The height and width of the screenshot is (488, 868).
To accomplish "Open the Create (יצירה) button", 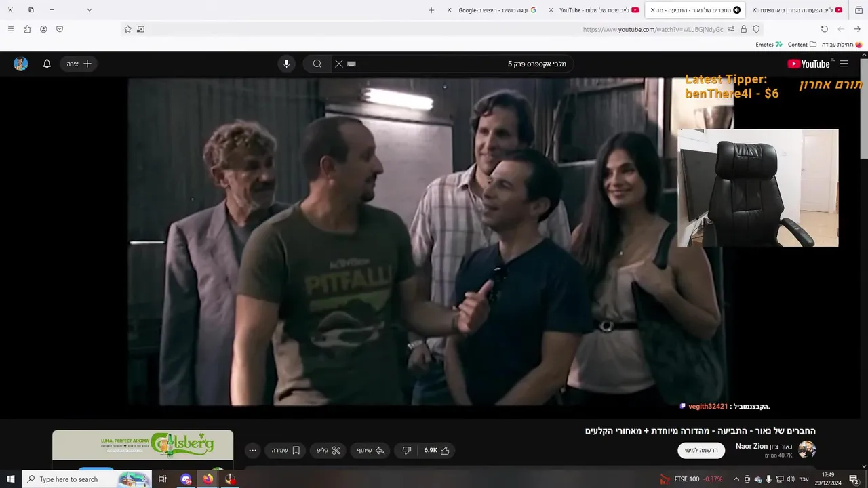I will coord(79,64).
